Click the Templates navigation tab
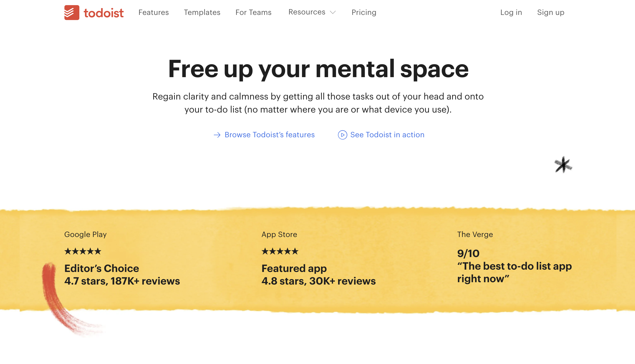The height and width of the screenshot is (364, 635). point(202,12)
